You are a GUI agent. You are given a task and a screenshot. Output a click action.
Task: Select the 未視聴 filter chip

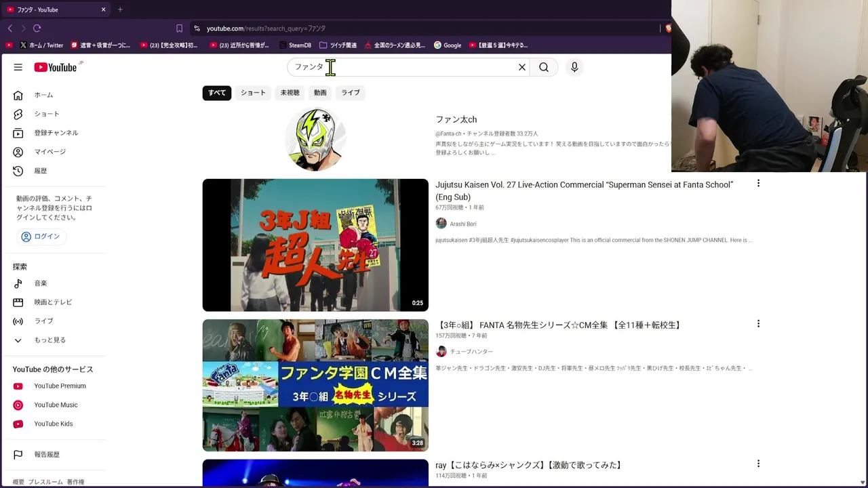coord(290,93)
